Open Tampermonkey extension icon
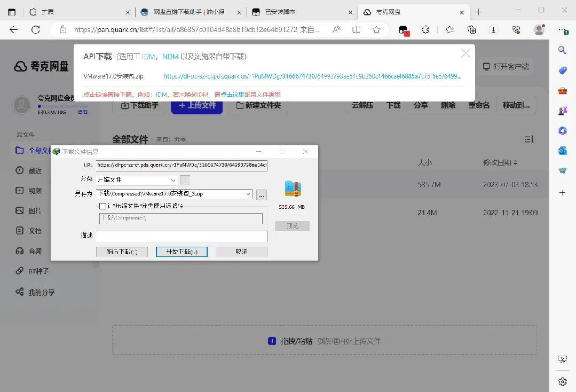The width and height of the screenshot is (576, 392). coord(404,30)
